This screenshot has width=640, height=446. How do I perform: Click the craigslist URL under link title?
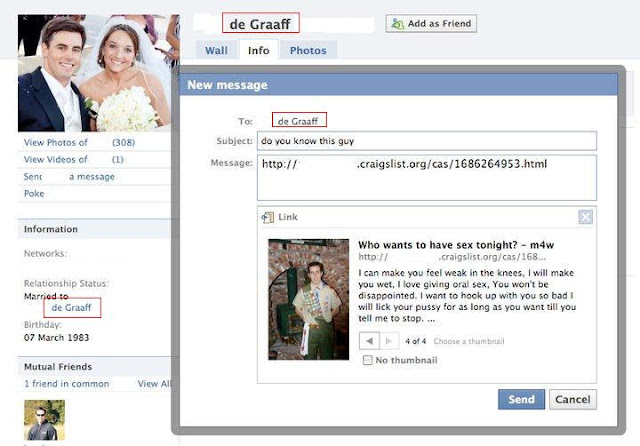point(452,257)
